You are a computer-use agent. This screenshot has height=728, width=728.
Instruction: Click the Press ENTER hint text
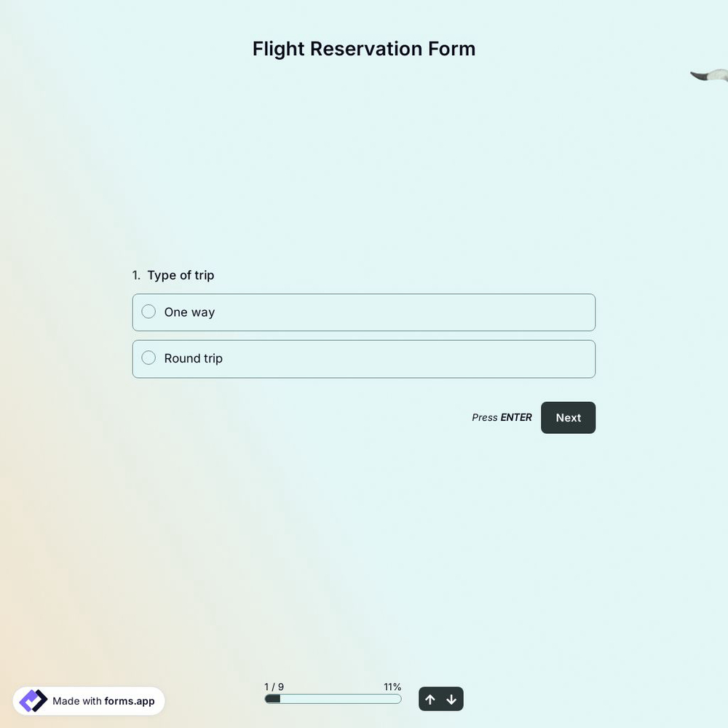click(x=502, y=416)
